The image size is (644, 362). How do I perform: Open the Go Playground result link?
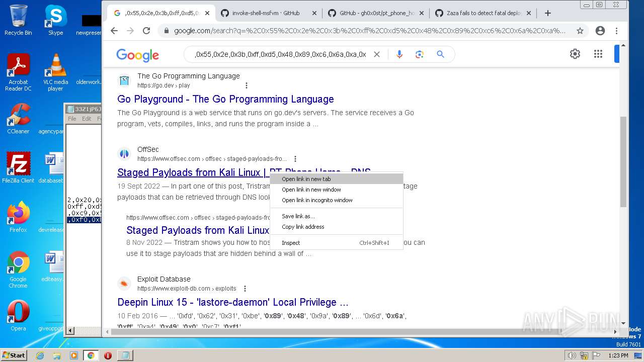(225, 99)
